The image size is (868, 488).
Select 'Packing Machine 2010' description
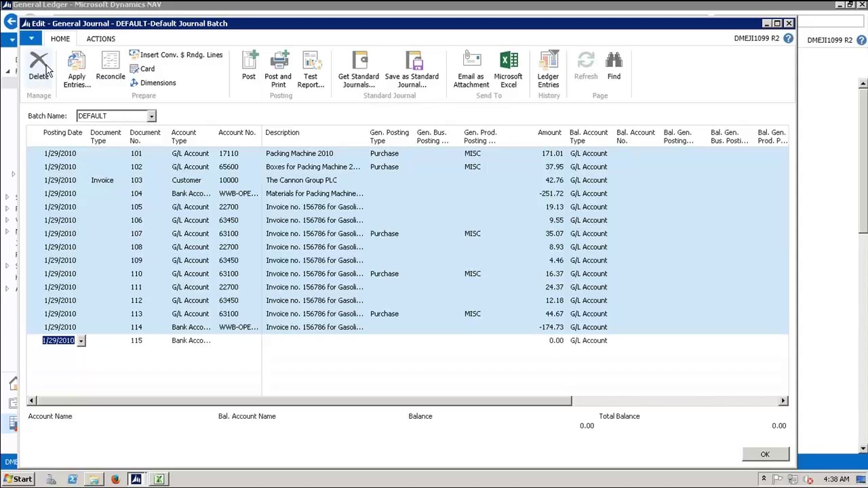[299, 154]
